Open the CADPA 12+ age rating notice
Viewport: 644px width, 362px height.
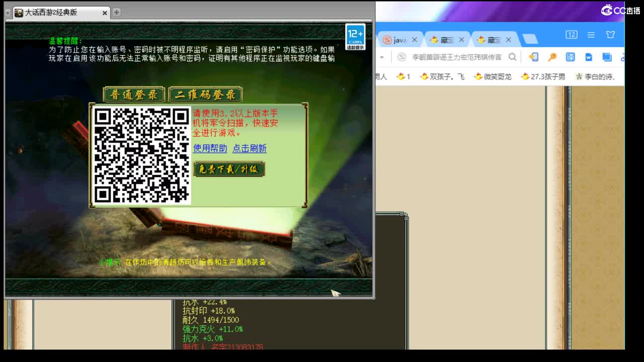[355, 37]
